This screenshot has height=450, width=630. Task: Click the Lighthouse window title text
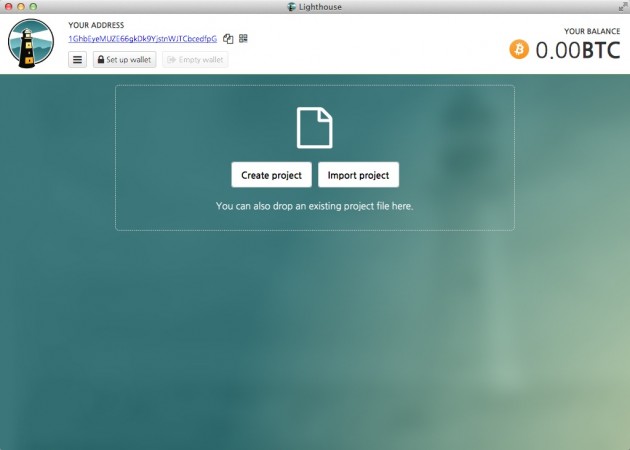pos(321,7)
